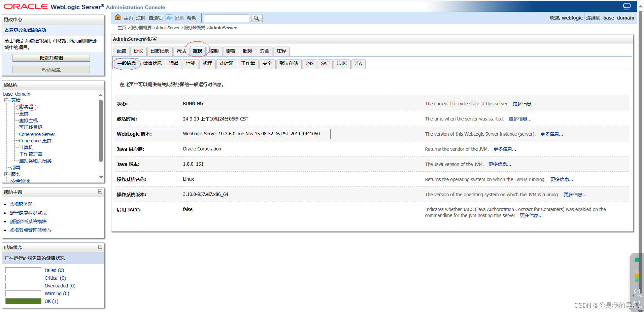Open the 日志记录 tab
Viewport: 644px width, 312px height.
tap(160, 51)
